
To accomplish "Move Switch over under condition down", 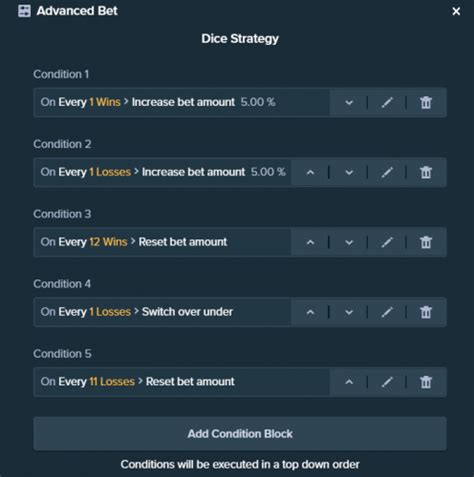I will 349,312.
